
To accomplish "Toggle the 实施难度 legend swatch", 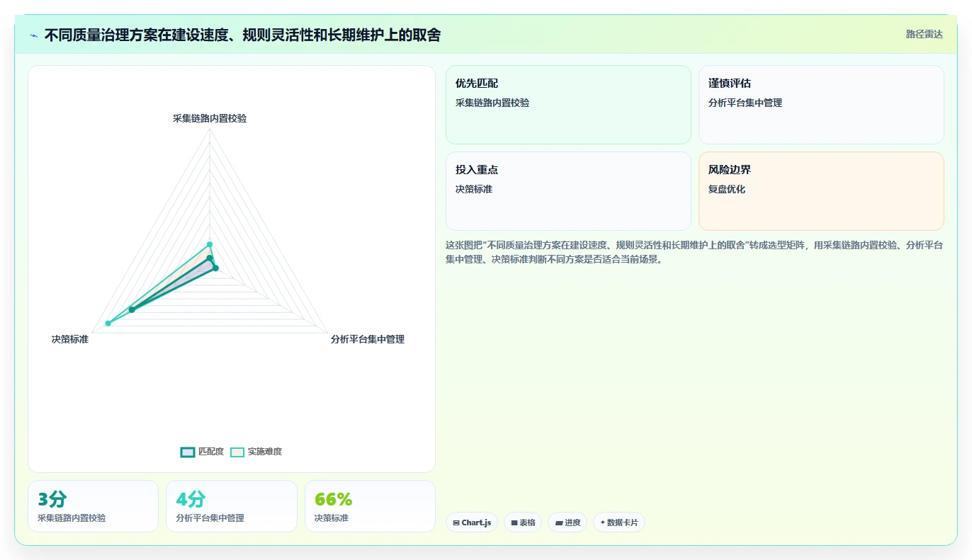I will click(x=237, y=452).
